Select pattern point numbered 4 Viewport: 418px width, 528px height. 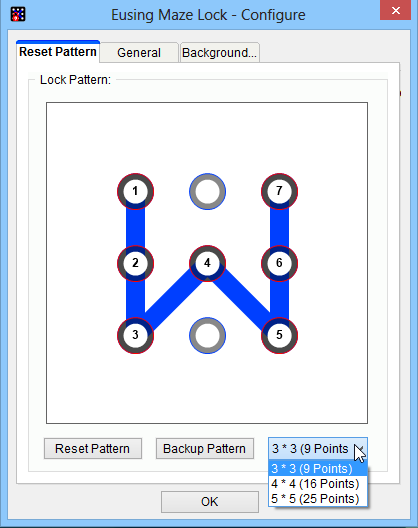tap(207, 263)
